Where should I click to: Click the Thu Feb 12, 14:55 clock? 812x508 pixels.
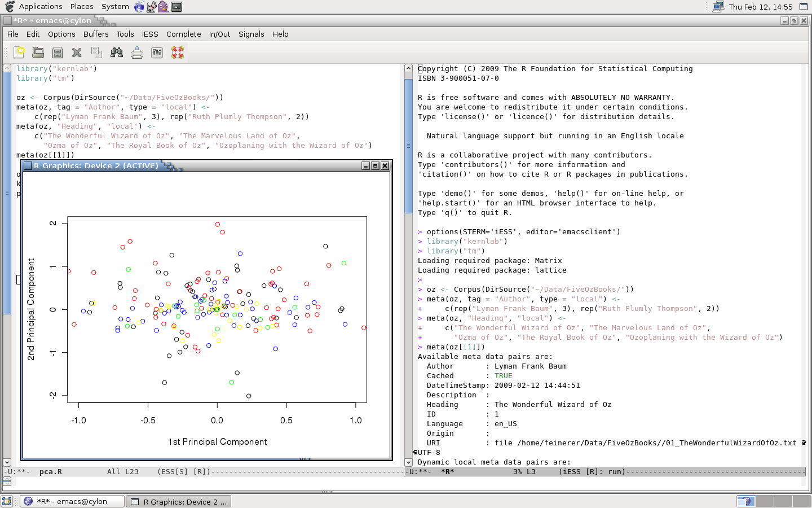click(x=761, y=7)
